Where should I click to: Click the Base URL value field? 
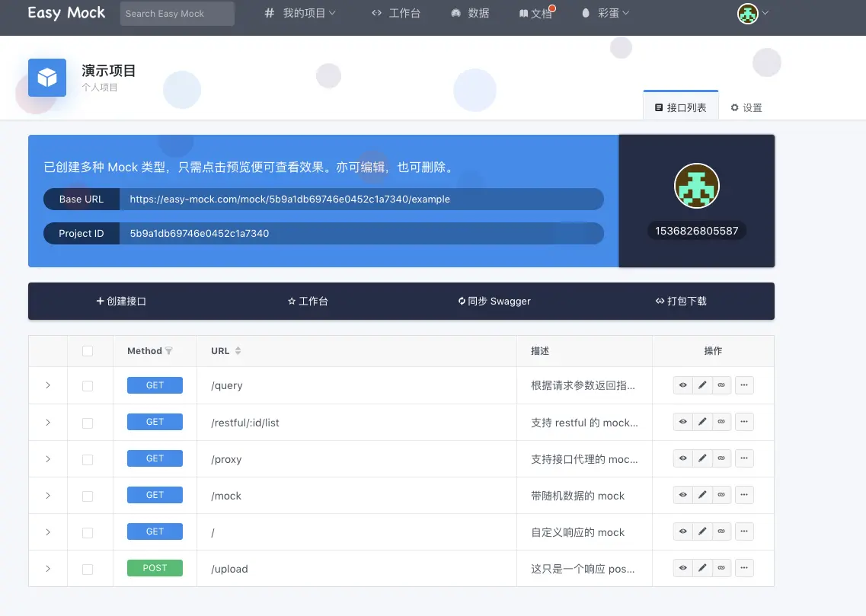pos(362,199)
